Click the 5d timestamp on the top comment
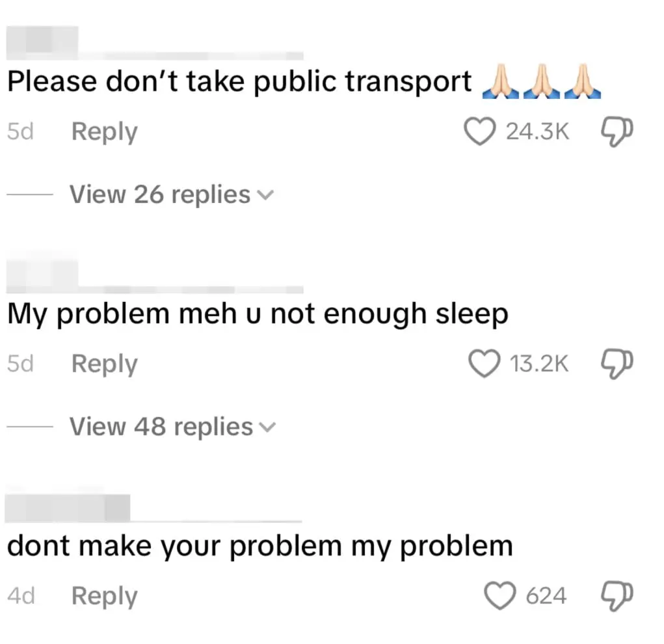The image size is (664, 644). 20,131
